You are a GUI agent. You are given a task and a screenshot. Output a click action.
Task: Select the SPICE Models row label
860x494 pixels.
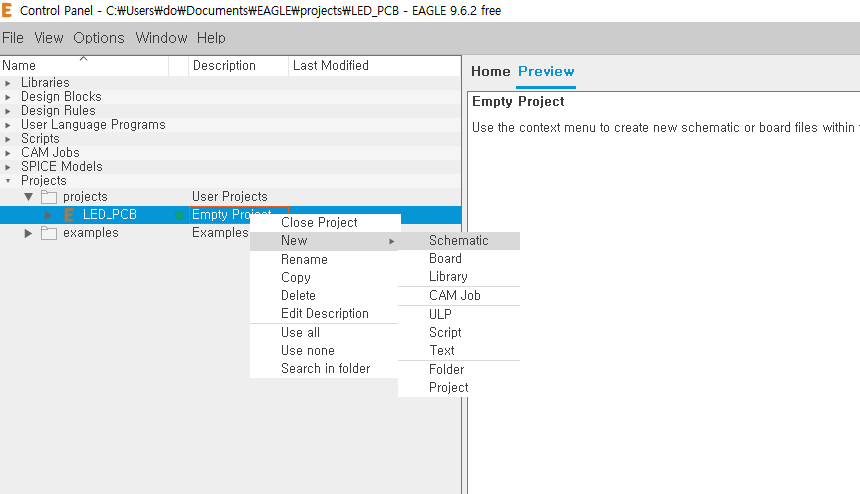tap(62, 167)
